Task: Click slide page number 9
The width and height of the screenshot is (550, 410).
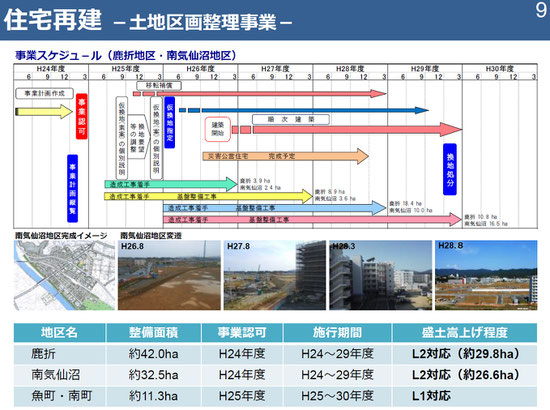Action: pos(541,10)
